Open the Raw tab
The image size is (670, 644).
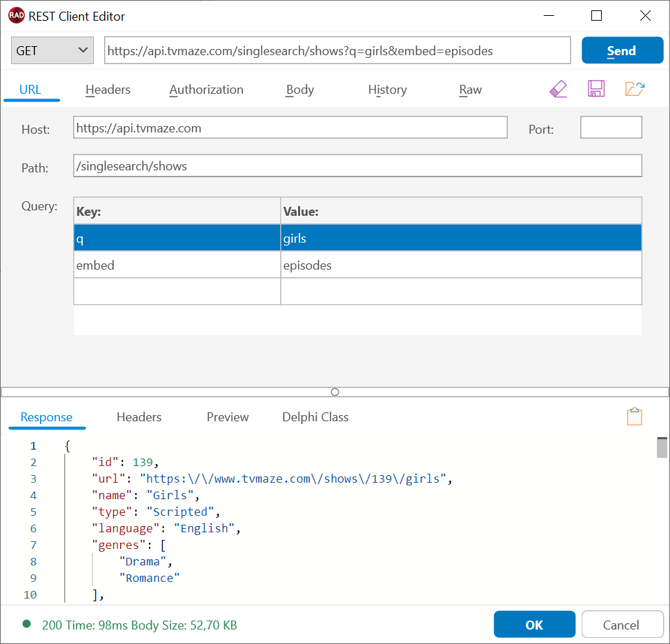[x=471, y=90]
